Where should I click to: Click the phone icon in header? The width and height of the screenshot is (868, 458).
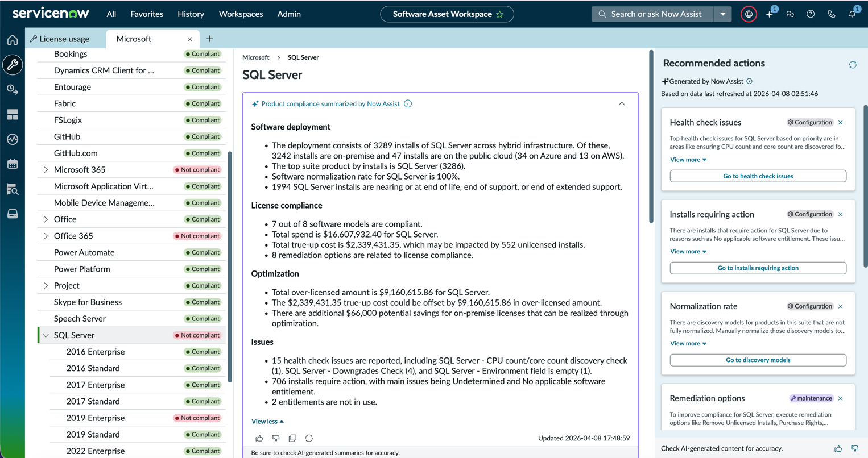pos(831,14)
